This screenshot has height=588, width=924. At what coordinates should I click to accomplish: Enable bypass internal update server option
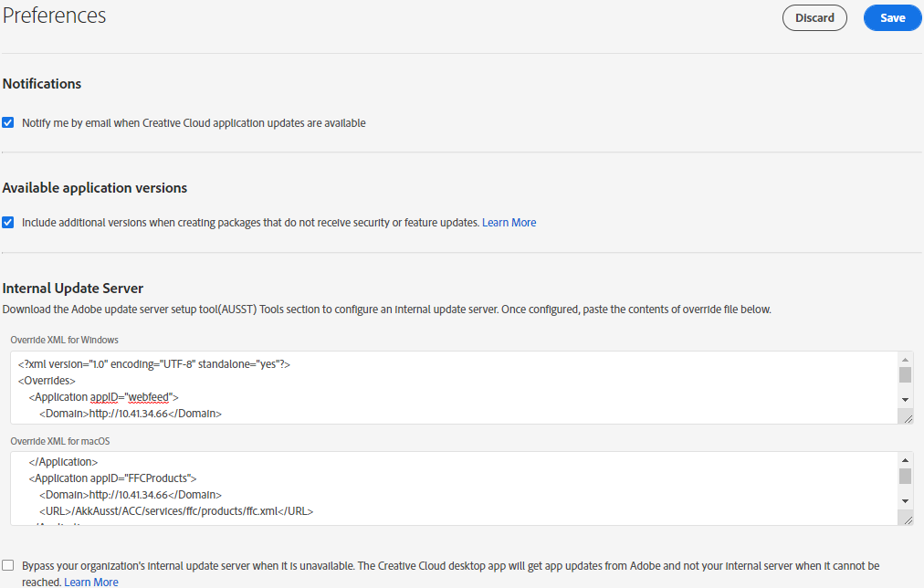pyautogui.click(x=8, y=565)
